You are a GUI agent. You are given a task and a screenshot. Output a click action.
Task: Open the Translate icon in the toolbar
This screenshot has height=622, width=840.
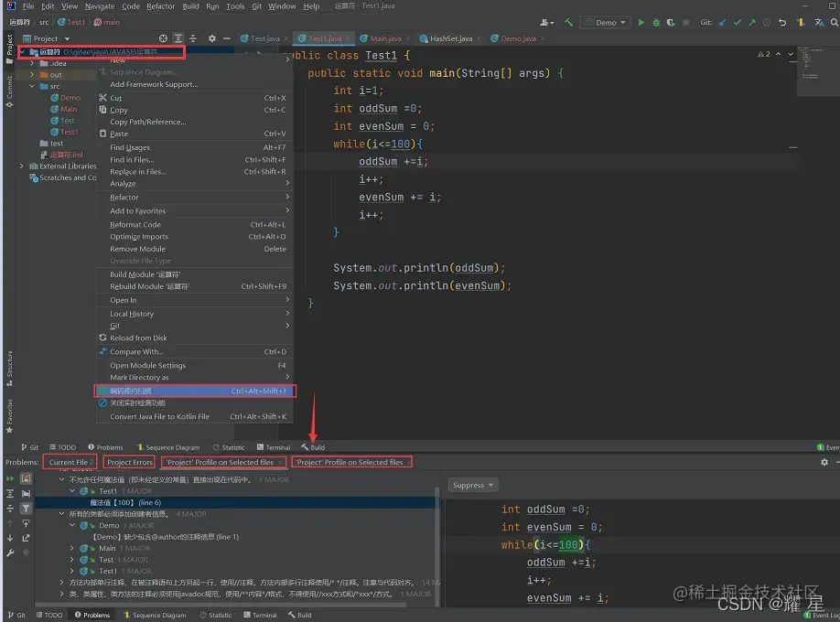(819, 23)
